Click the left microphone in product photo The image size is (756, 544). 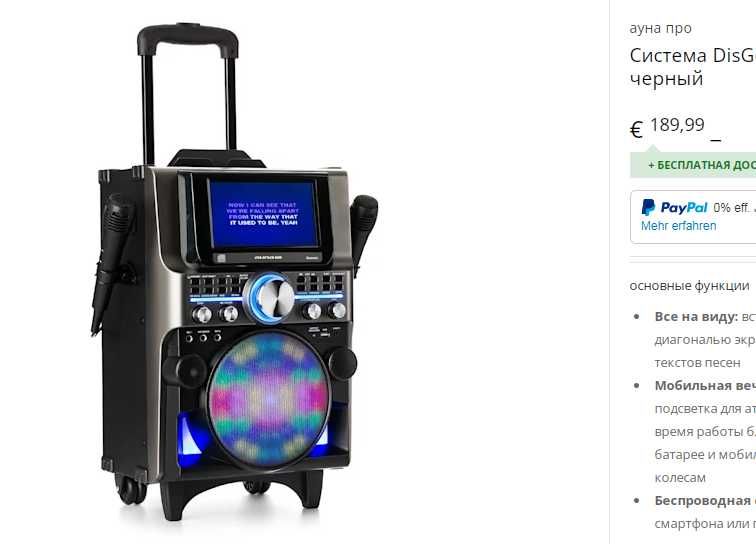[111, 263]
